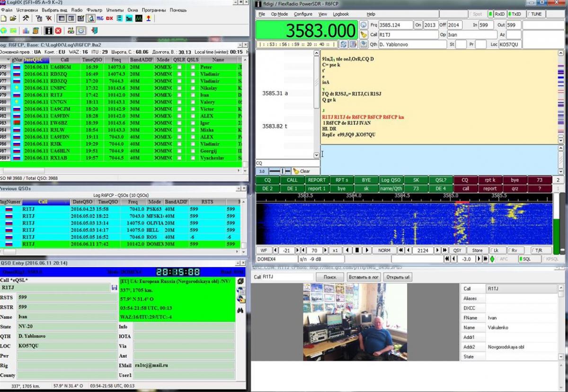Click the Поиск search button
Image resolution: width=568 pixels, height=392 pixels.
tap(330, 277)
